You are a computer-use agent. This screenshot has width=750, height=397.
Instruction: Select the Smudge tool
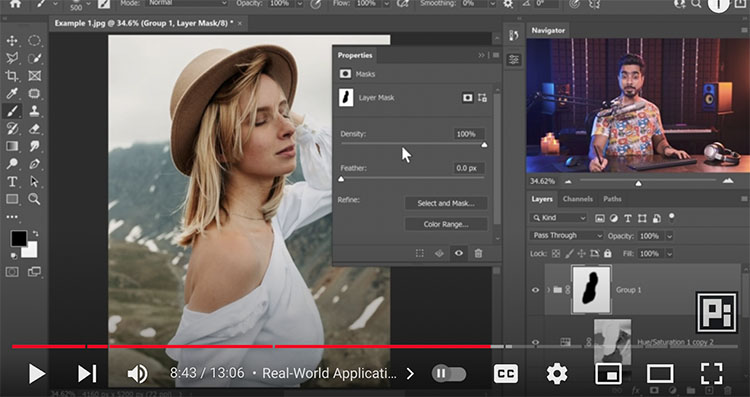(x=34, y=146)
